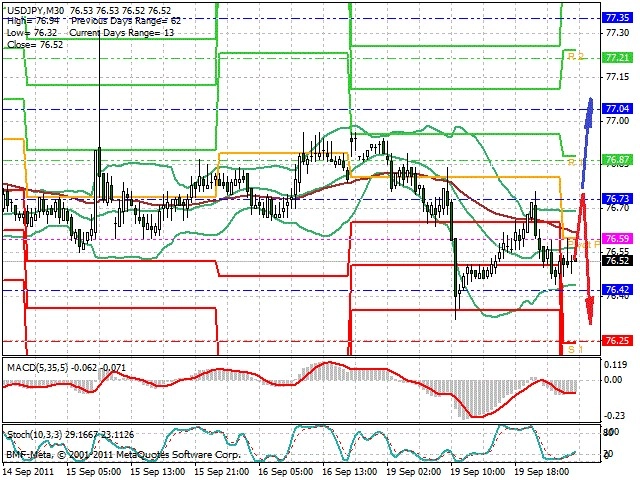Select the 16 Sep 13:00 time label
The image size is (640, 480).
(350, 471)
